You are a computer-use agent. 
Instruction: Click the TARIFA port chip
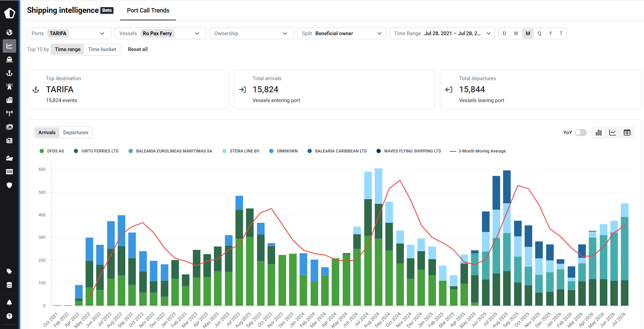tap(58, 33)
